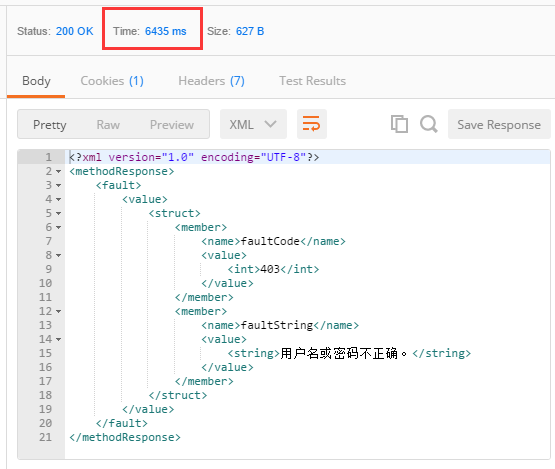Open the Body tab
Image resolution: width=555 pixels, height=469 pixels.
36,81
